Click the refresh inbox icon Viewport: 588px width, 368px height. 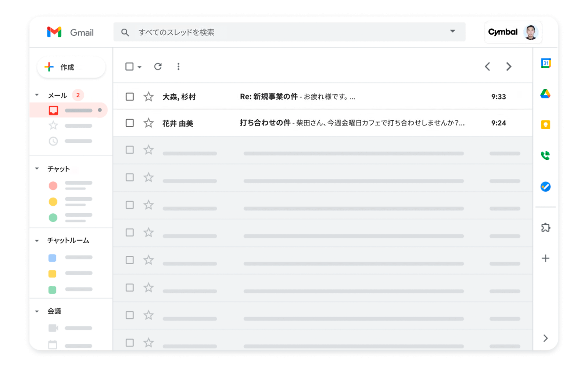click(x=158, y=67)
